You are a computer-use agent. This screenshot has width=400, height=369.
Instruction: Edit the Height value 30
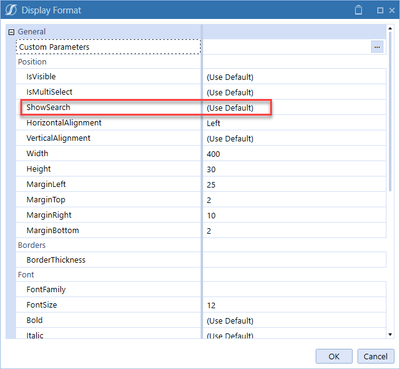pos(295,169)
